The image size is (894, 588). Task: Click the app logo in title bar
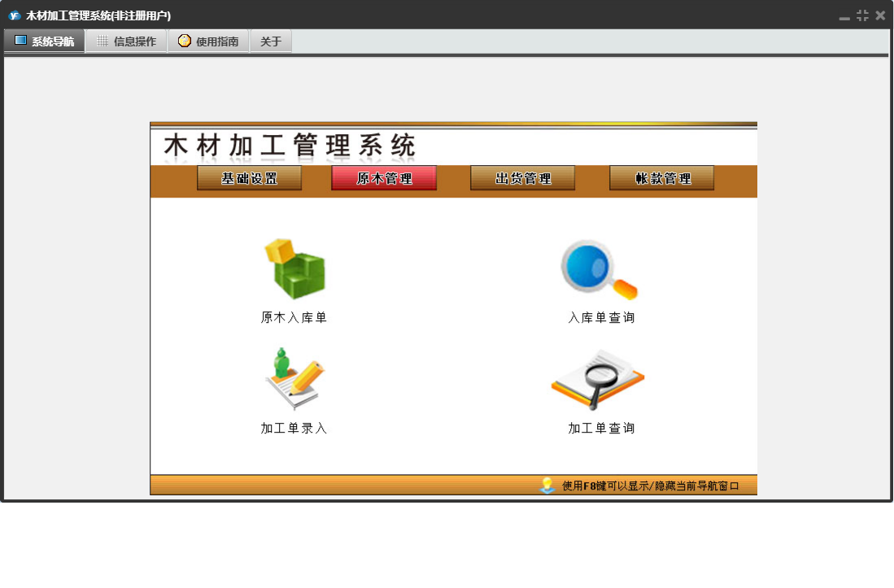click(x=15, y=15)
